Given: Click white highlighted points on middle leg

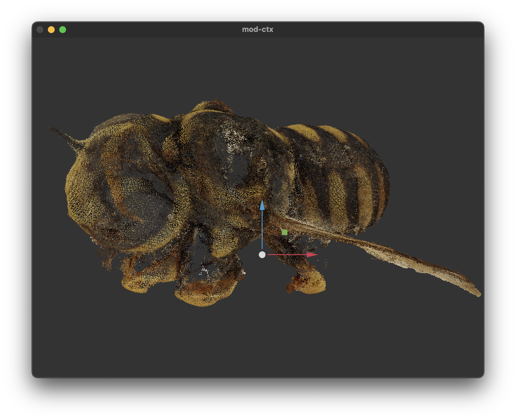Looking at the screenshot, I should click(204, 270).
